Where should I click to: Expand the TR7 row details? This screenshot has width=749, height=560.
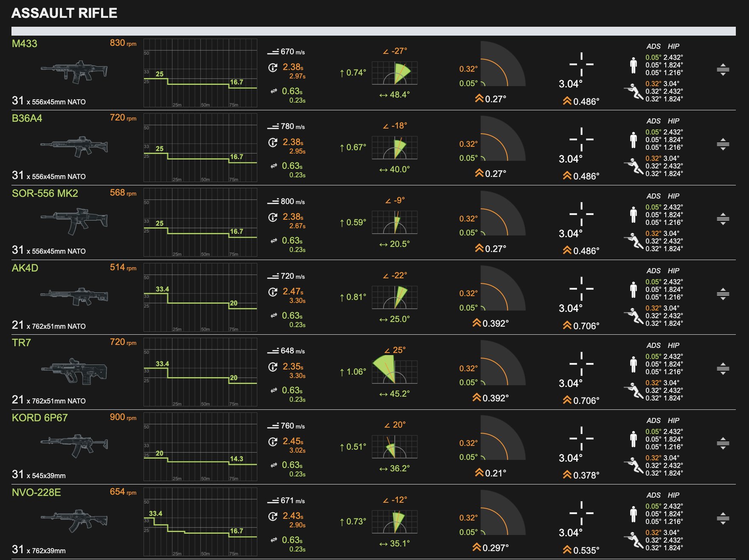pyautogui.click(x=723, y=369)
